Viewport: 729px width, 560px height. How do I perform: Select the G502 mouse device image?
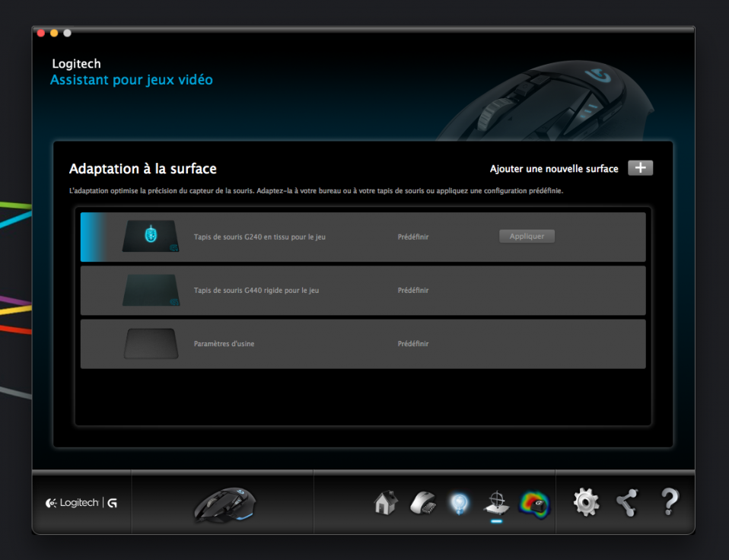click(x=225, y=504)
